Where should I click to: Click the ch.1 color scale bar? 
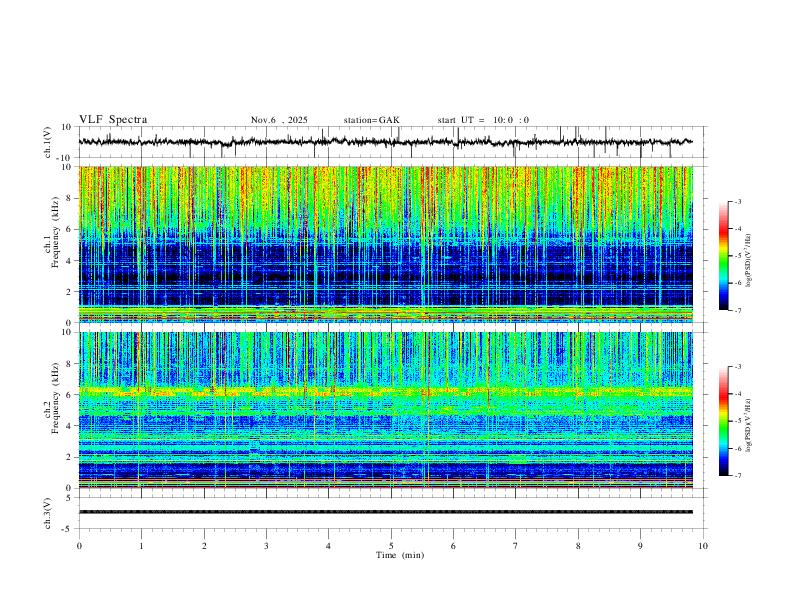tap(724, 256)
